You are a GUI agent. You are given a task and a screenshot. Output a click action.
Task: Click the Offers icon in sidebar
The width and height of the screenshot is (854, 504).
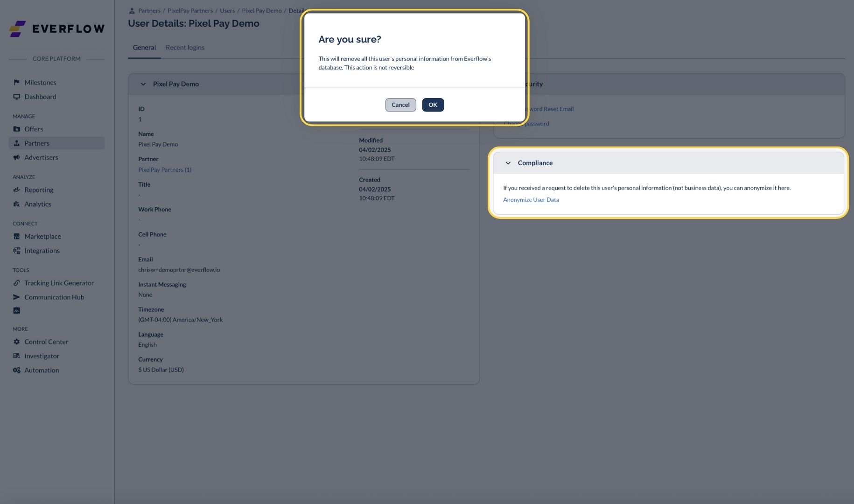16,129
